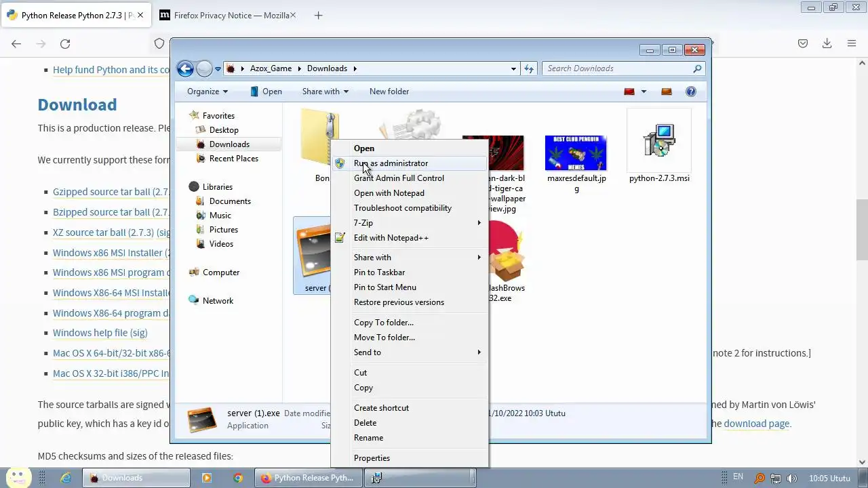868x488 pixels.
Task: Choose Edit with Notepad++
Action: click(x=410, y=238)
